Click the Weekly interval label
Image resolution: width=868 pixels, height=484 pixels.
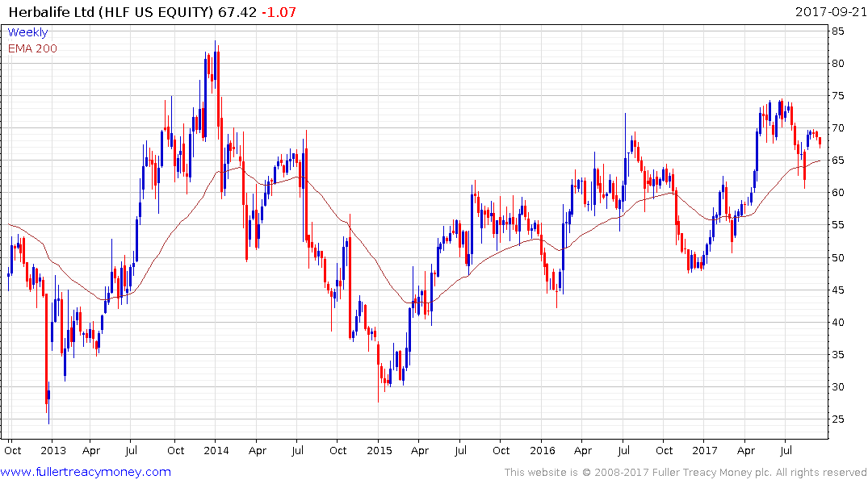27,32
